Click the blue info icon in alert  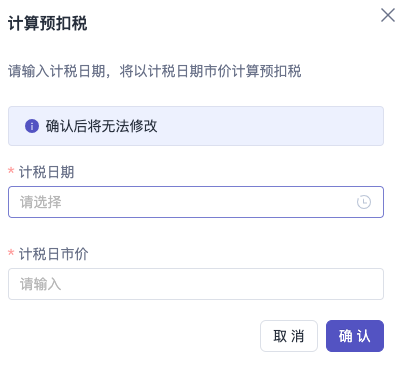(32, 126)
